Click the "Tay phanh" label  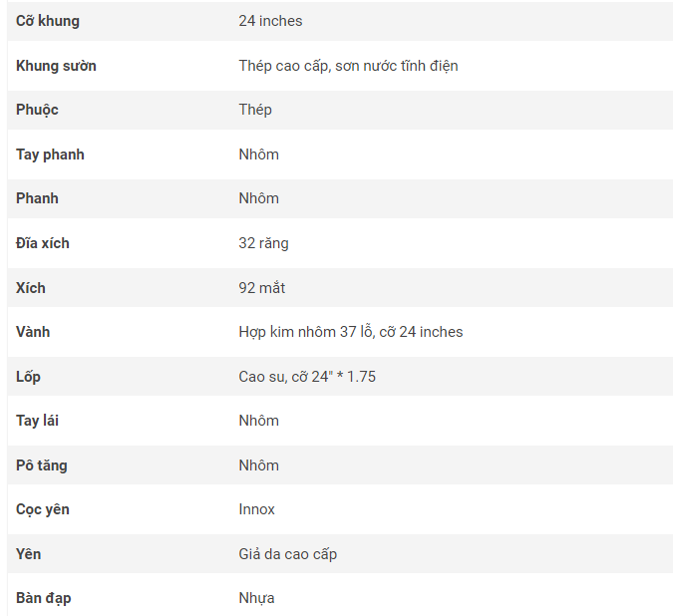pyautogui.click(x=50, y=154)
